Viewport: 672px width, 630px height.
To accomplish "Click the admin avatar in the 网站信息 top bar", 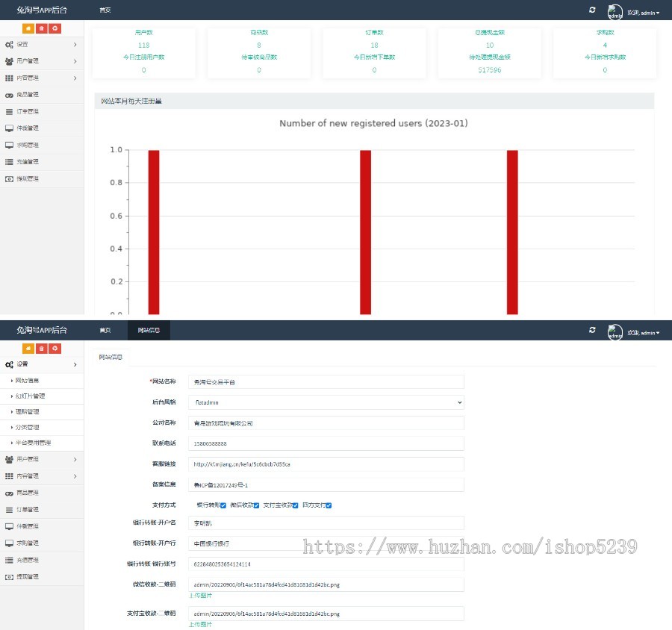I will tap(615, 332).
